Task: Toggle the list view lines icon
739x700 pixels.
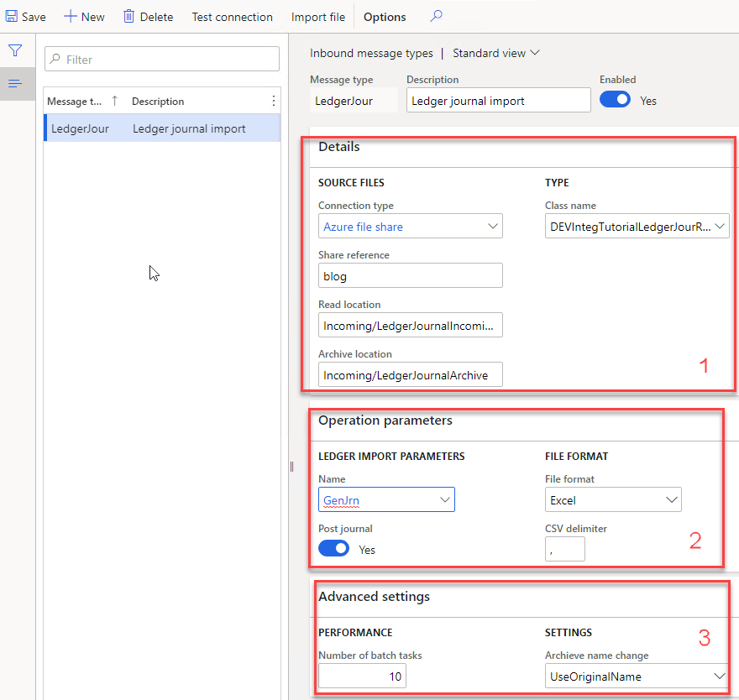Action: (15, 84)
